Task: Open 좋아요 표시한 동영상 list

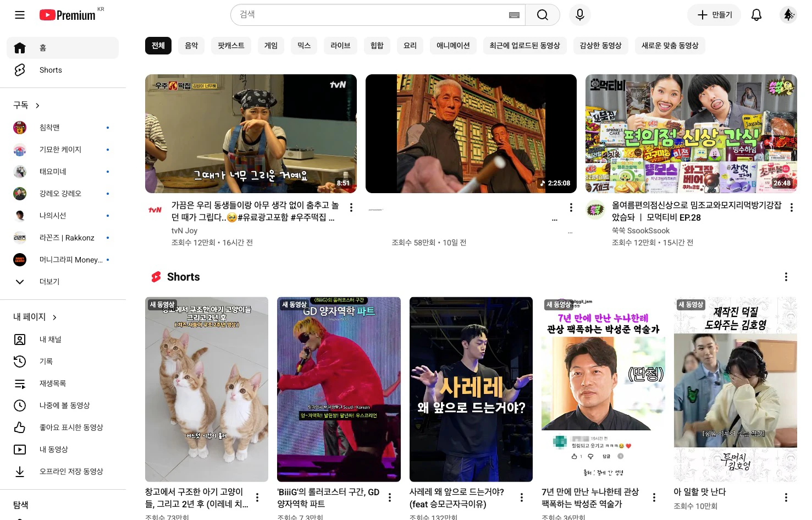Action: click(63, 428)
